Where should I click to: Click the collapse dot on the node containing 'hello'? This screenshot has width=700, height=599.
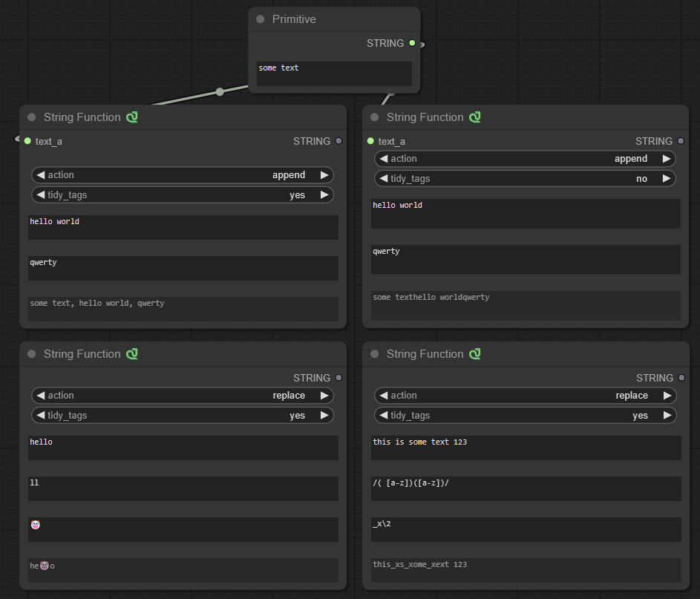tap(31, 354)
